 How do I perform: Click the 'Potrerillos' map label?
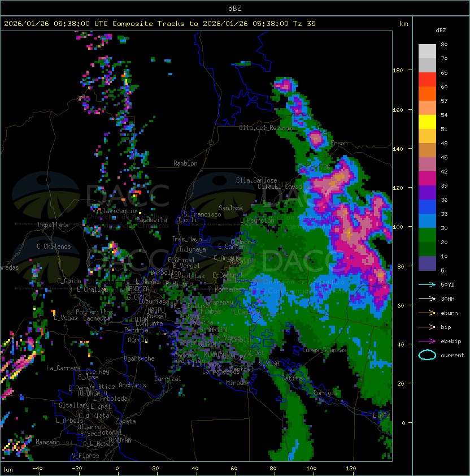(x=94, y=311)
